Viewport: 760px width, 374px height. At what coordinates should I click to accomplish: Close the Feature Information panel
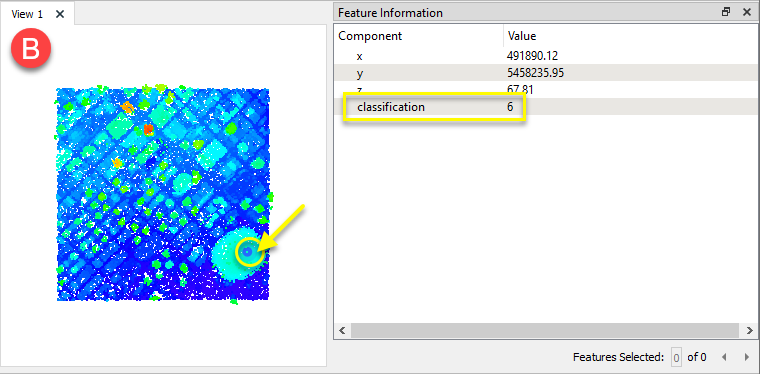[x=747, y=12]
